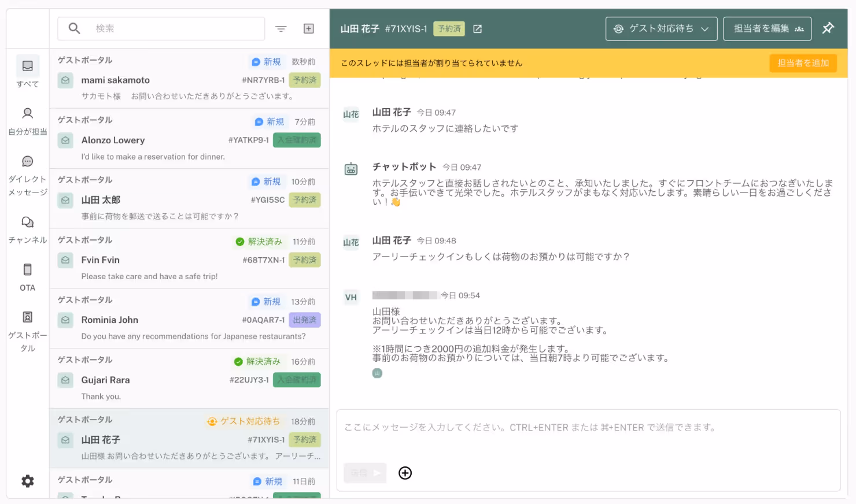Click the chatbot avatar icon
This screenshot has height=504, width=856.
[x=351, y=169]
